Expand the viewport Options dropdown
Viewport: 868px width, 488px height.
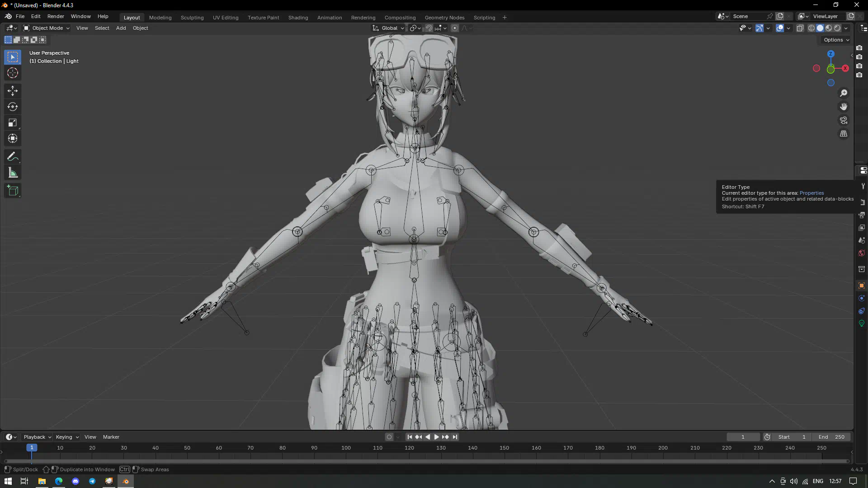tap(836, 40)
